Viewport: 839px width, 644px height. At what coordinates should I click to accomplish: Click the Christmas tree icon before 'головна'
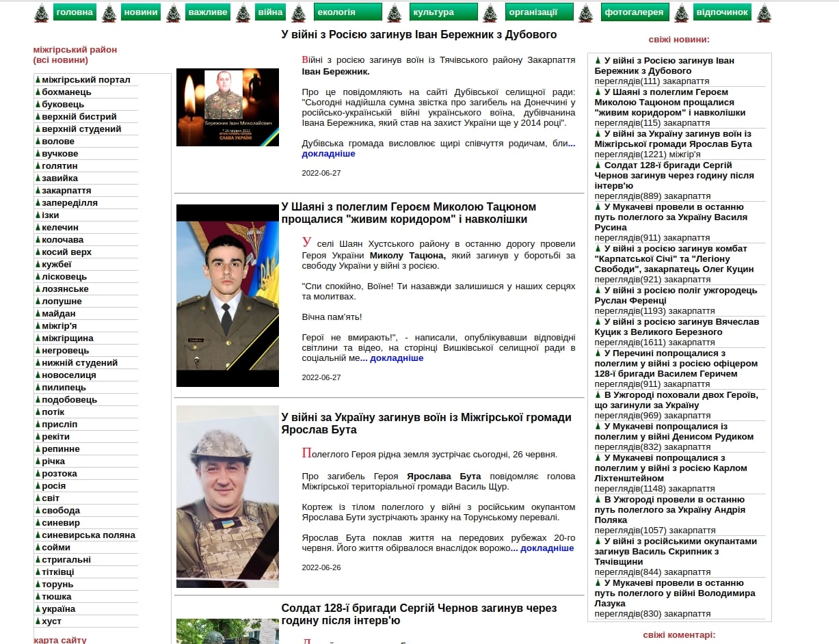point(42,12)
